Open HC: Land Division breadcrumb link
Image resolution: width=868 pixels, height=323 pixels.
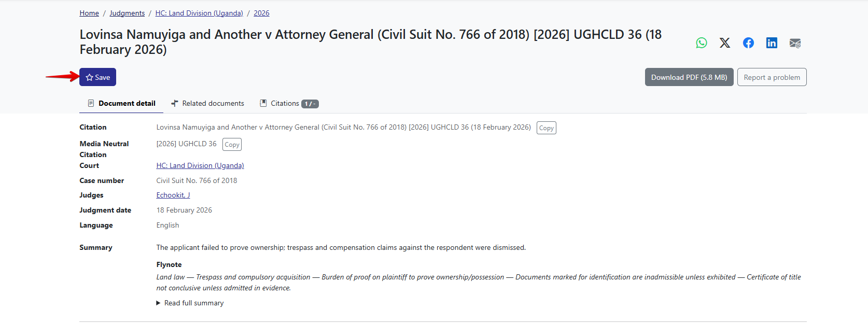click(199, 13)
